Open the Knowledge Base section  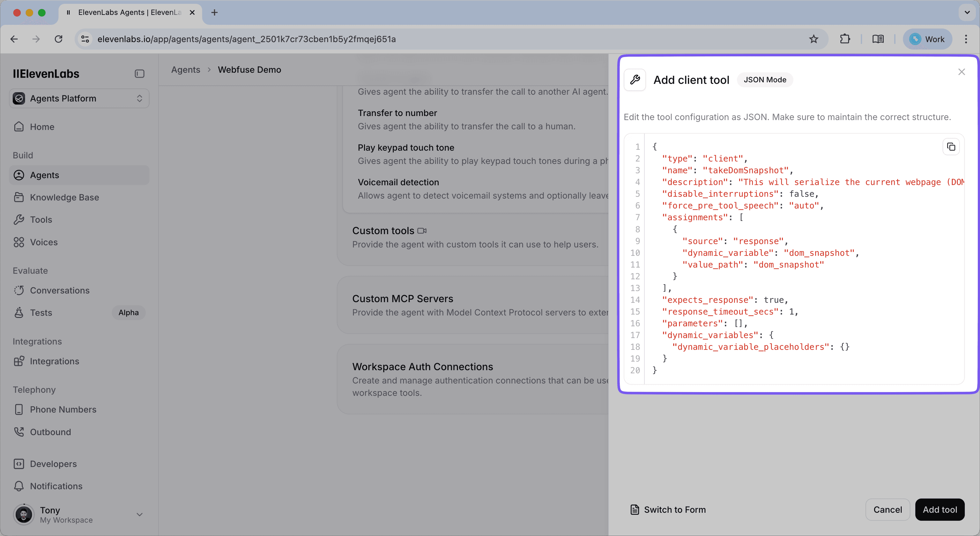coord(64,197)
